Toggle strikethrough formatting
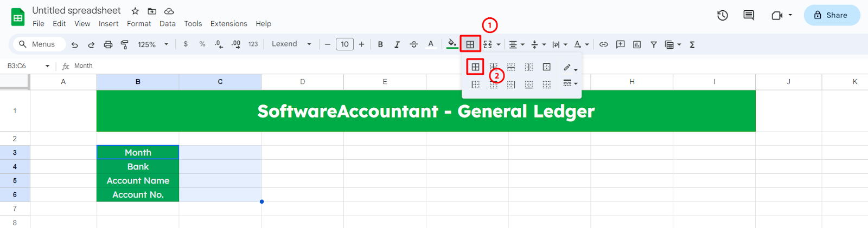This screenshot has height=228, width=868. (x=414, y=44)
